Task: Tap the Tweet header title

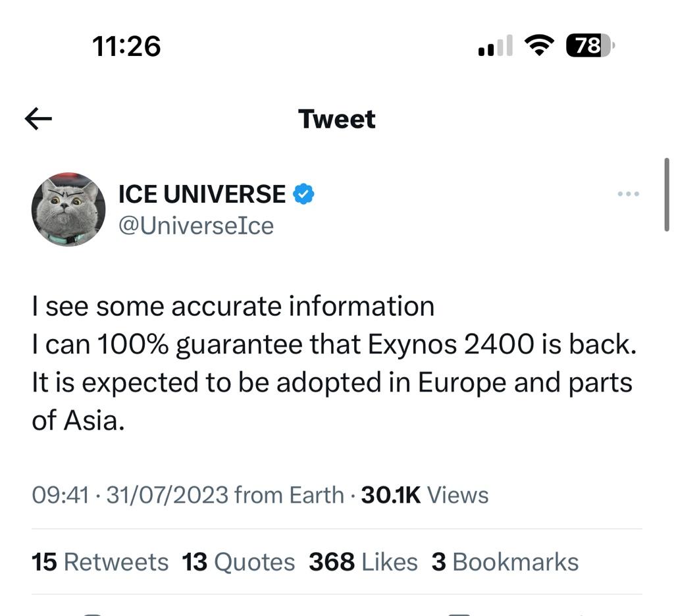Action: 337,119
